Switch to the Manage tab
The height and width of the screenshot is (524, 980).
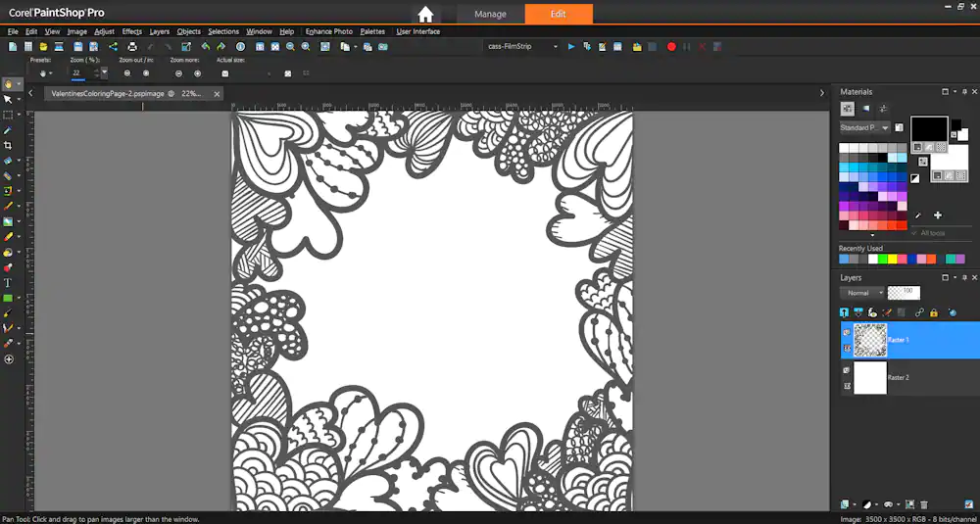(x=490, y=14)
